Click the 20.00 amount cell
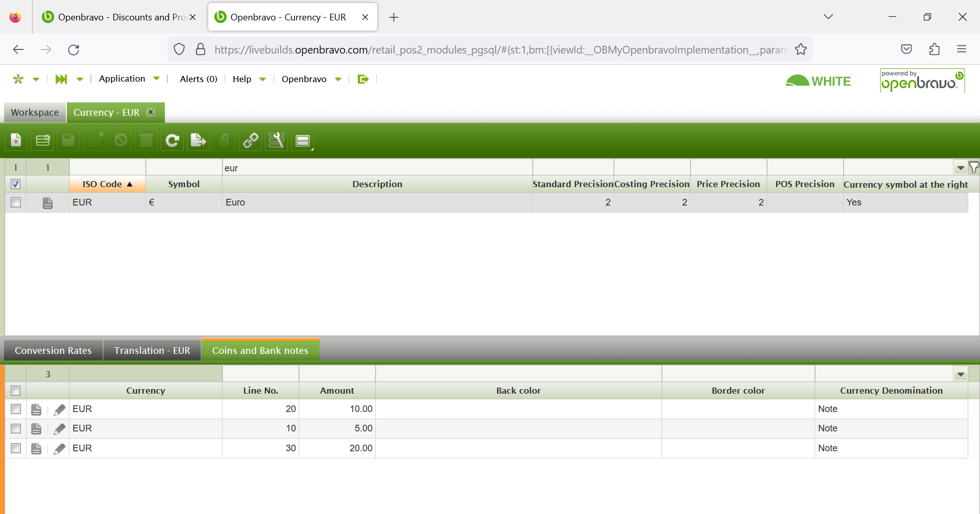The image size is (980, 514). pyautogui.click(x=337, y=448)
